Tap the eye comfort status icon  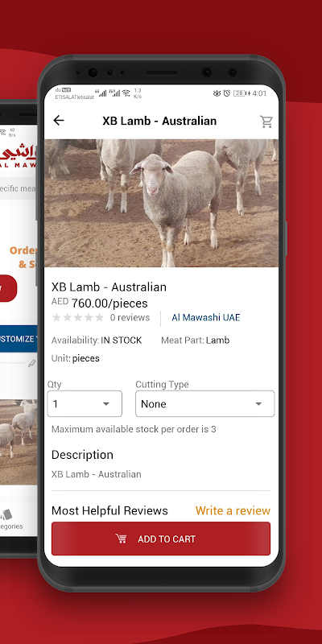[217, 93]
